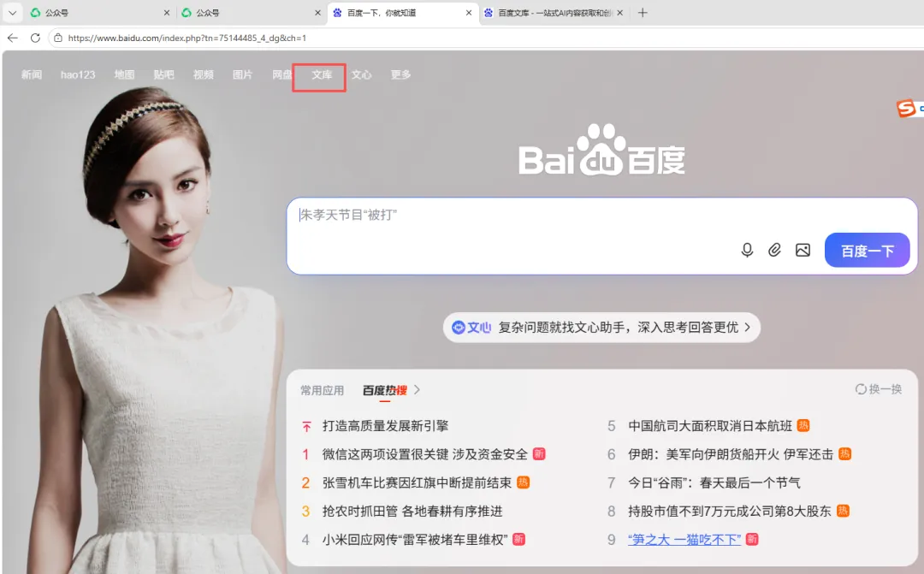The width and height of the screenshot is (924, 574).
Task: Open the tab list dropdown arrow
Action: (12, 12)
